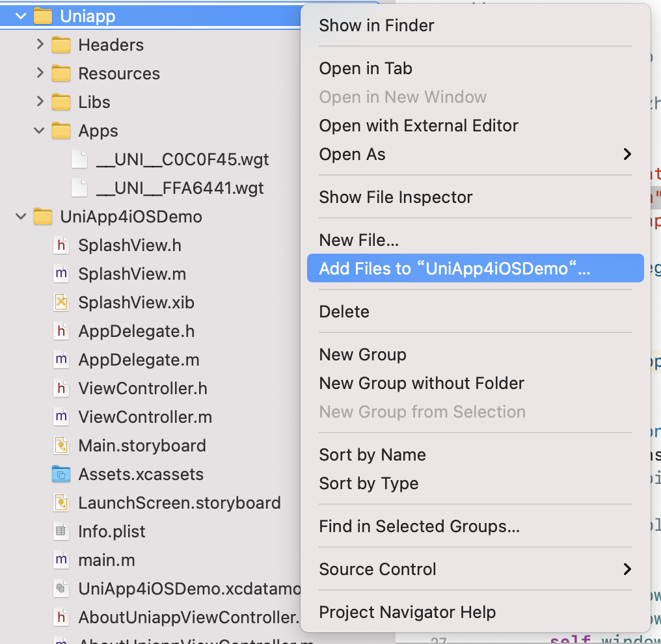Collapse the UniApp4iOSDemo group chevron
The height and width of the screenshot is (644, 661).
coord(21,217)
